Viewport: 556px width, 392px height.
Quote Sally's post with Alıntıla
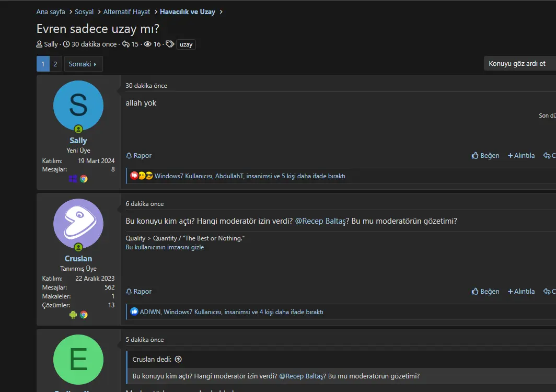[x=522, y=155]
